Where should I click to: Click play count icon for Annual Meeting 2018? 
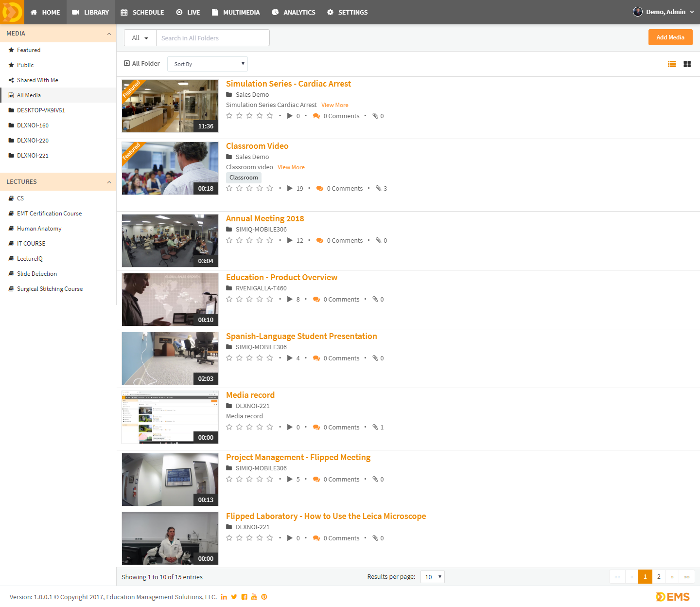[290, 241]
